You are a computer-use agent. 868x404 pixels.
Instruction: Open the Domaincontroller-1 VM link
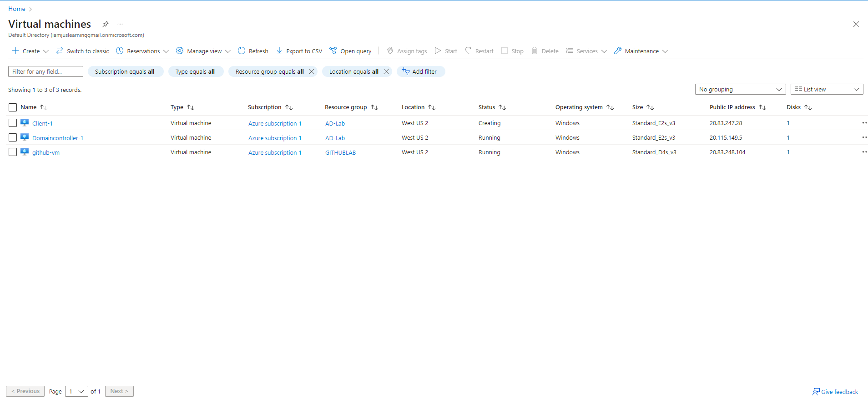[x=58, y=138]
